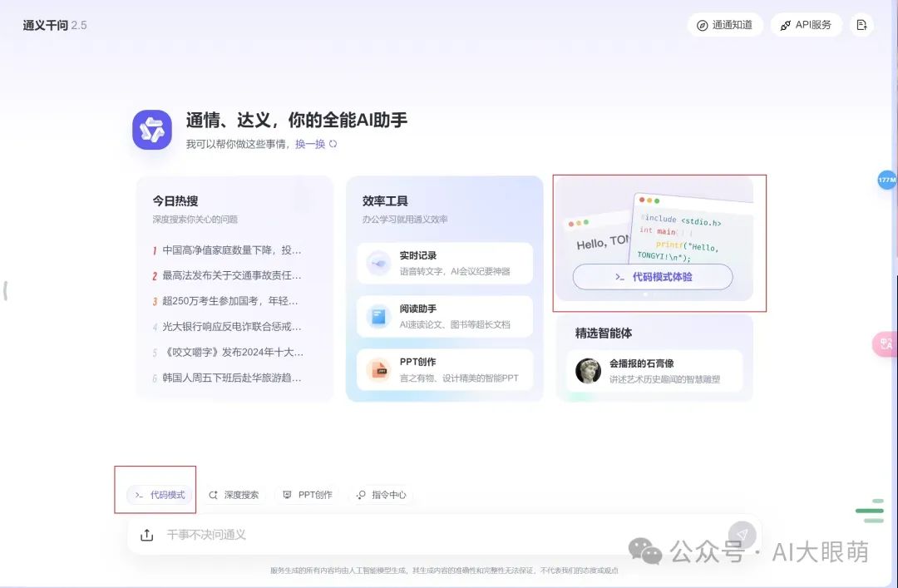This screenshot has height=588, width=898.
Task: Select PPT创作 chip above input
Action: (x=308, y=495)
